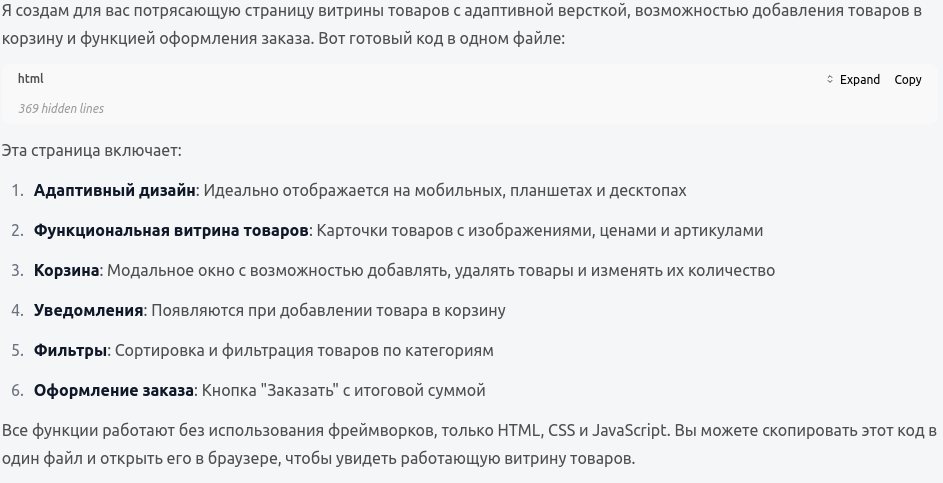The width and height of the screenshot is (943, 483).
Task: Expand the collapsed html code block
Action: (853, 79)
